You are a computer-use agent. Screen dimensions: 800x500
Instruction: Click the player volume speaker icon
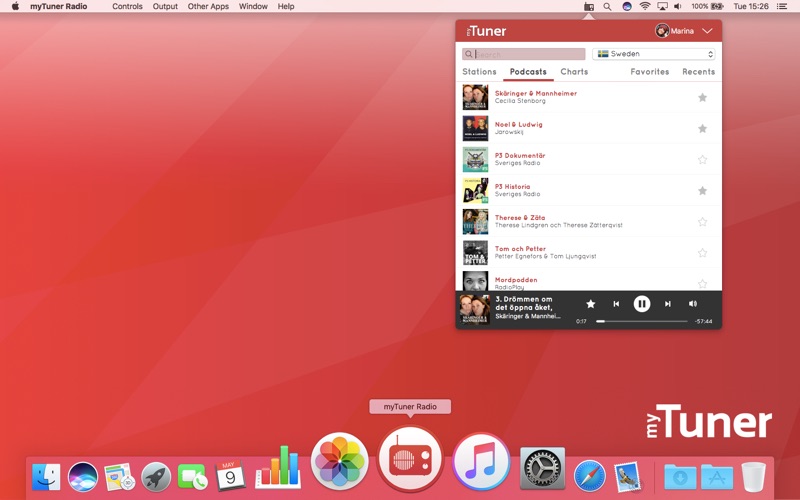point(693,304)
